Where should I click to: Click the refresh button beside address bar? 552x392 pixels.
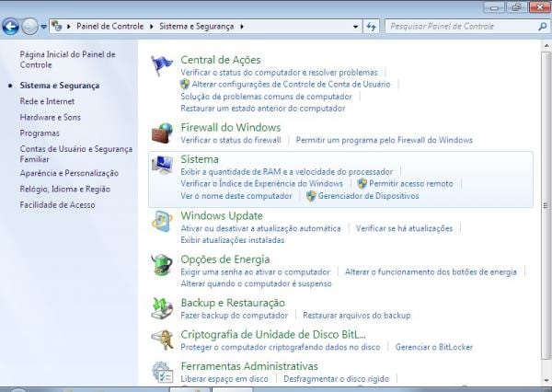click(x=371, y=27)
